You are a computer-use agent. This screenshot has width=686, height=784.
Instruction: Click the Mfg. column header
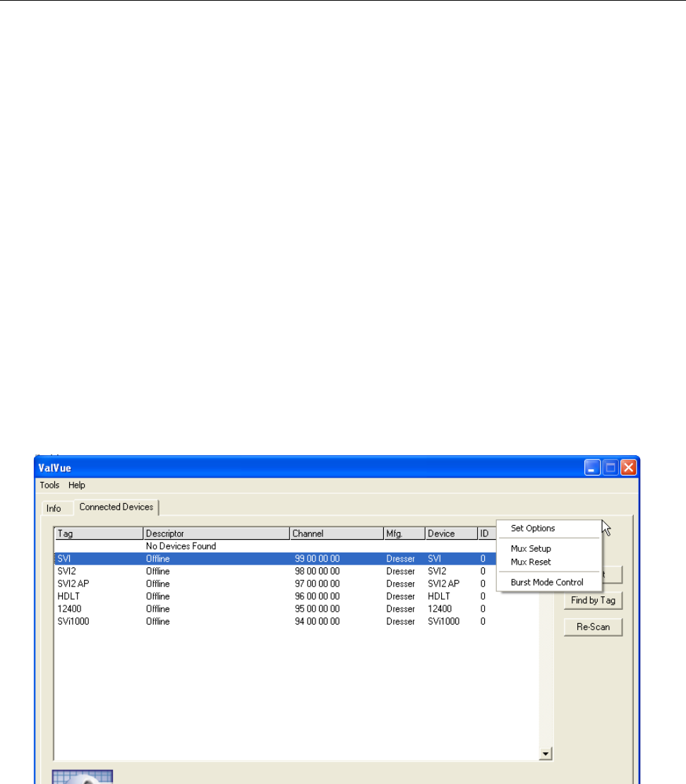tap(404, 533)
